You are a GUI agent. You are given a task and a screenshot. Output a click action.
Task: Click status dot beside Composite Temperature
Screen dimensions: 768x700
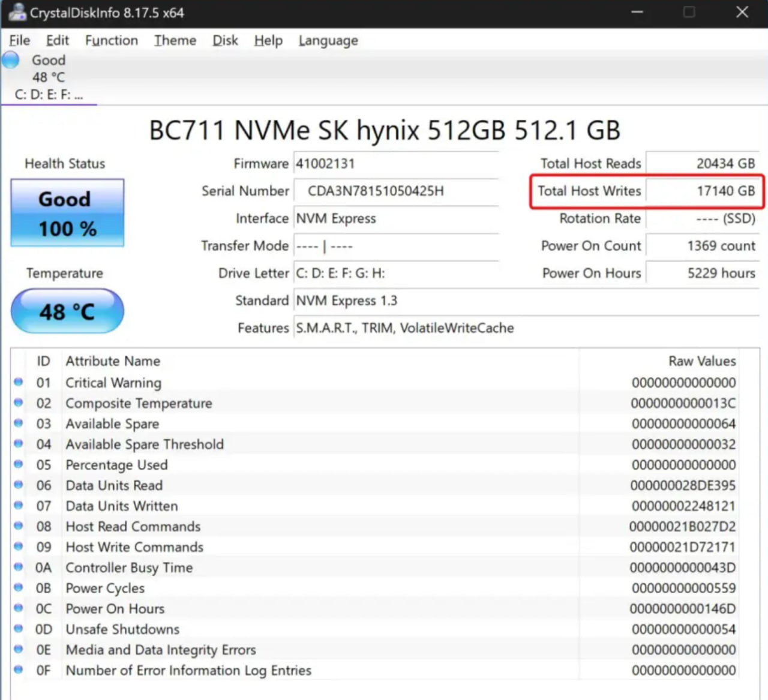(x=19, y=402)
